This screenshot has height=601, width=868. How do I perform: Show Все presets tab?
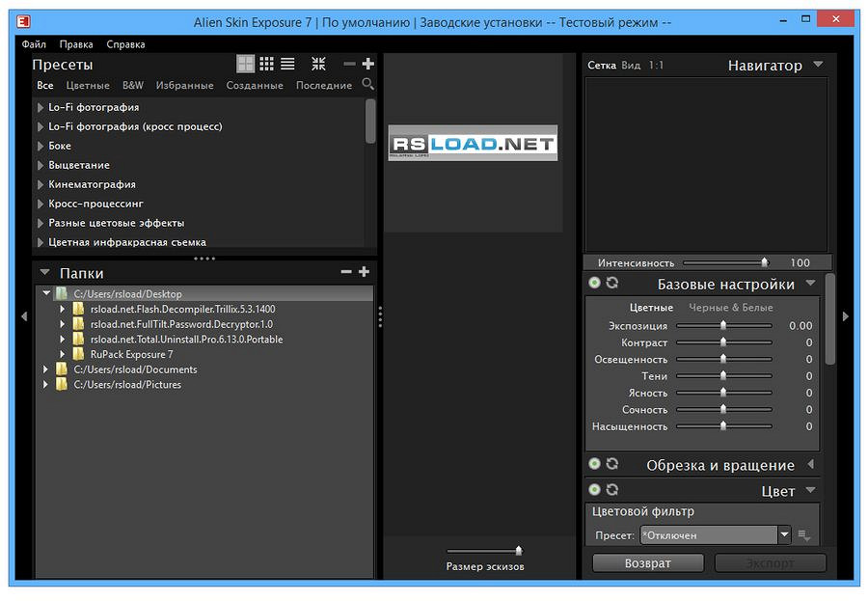pos(44,85)
